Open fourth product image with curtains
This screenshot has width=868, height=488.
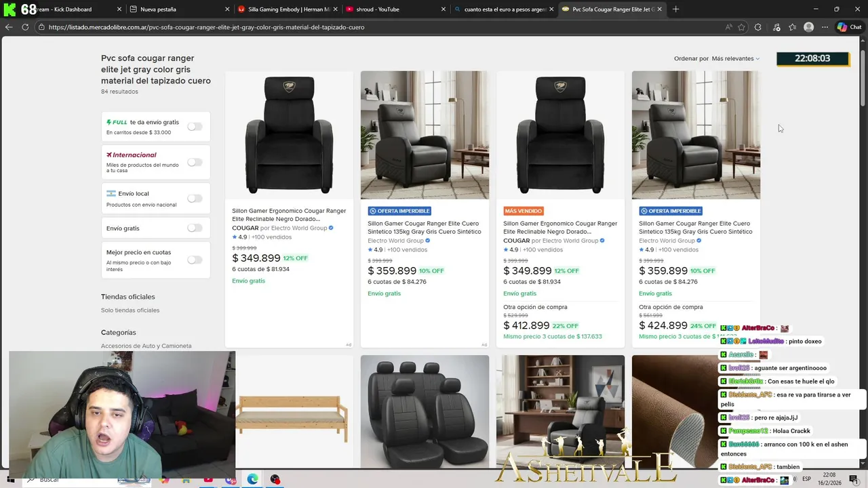pos(696,135)
